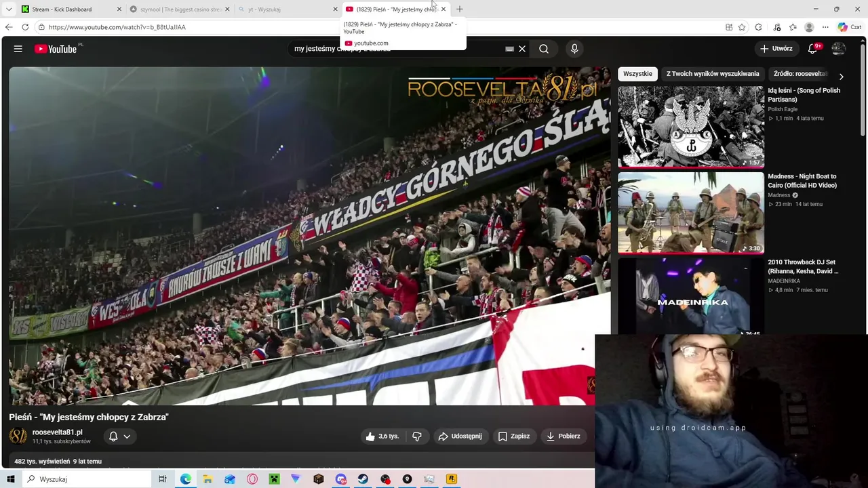Go back with the browser back arrow

[9, 27]
